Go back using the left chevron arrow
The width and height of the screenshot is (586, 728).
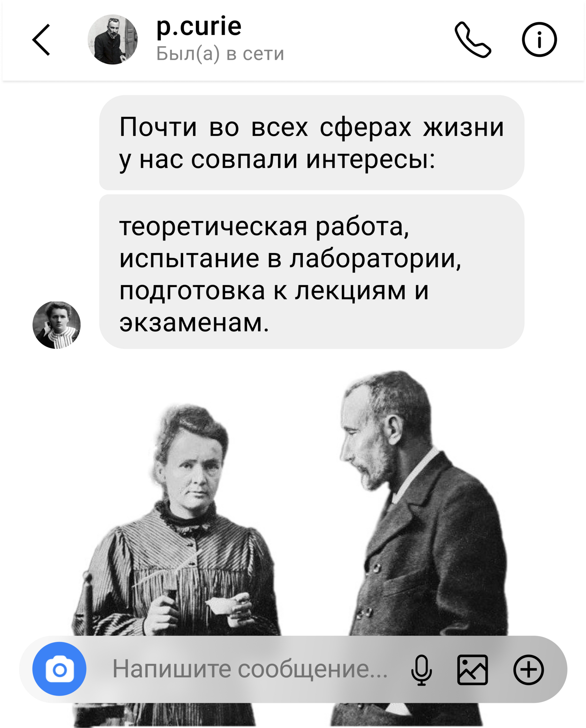(x=41, y=40)
